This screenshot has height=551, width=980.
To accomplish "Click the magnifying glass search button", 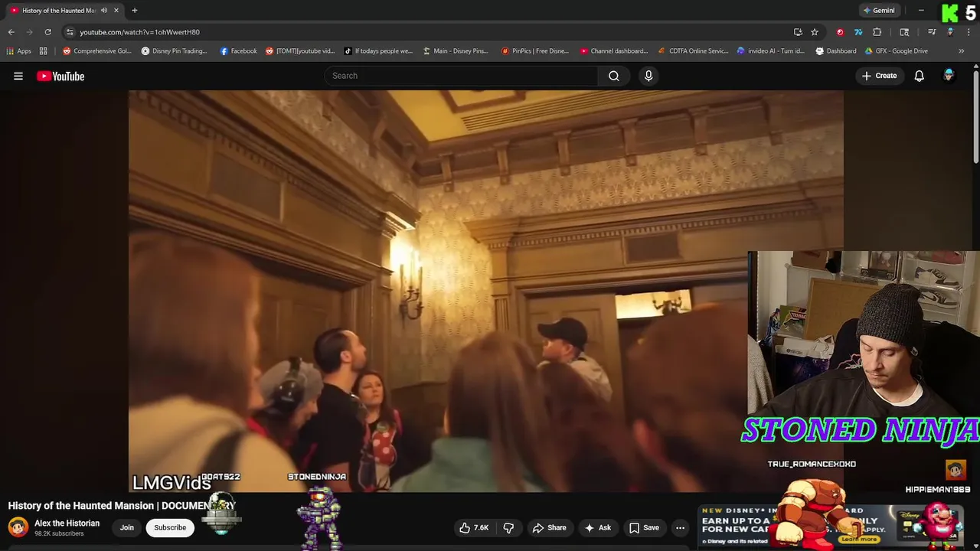I will (x=614, y=76).
